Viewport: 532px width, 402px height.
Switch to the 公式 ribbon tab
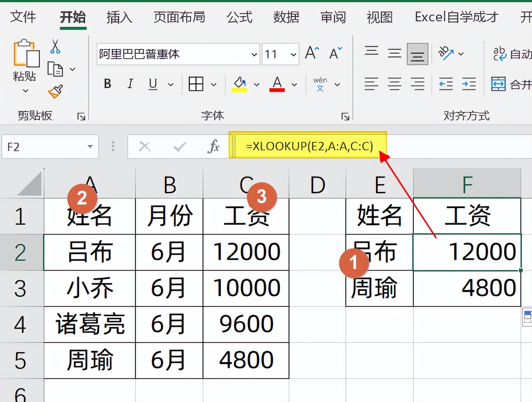tap(239, 17)
